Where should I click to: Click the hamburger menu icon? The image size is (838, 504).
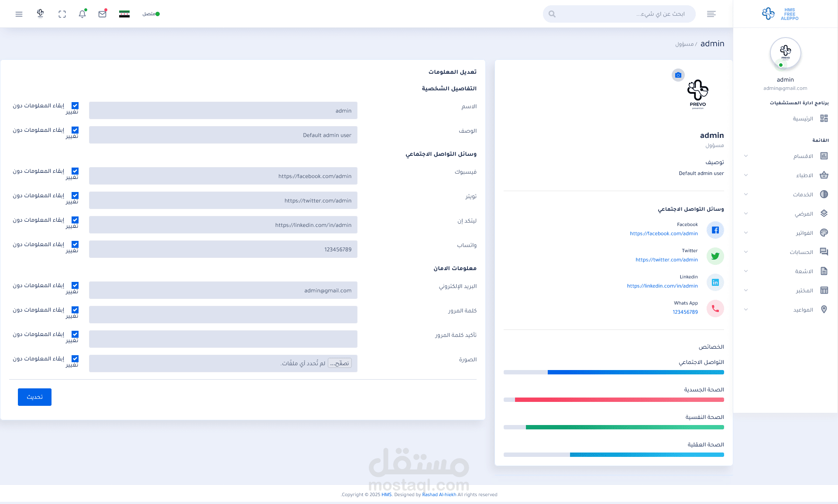(x=19, y=14)
